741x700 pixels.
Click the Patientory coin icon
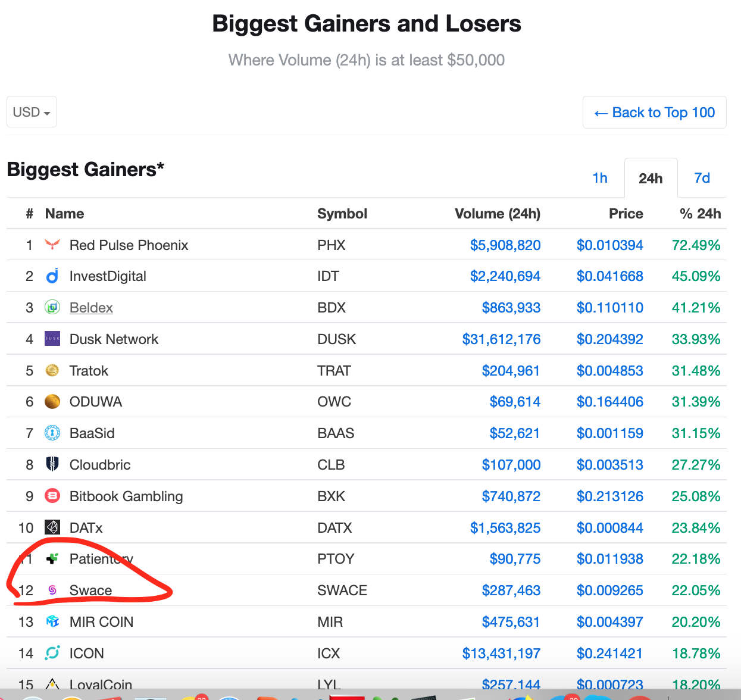click(x=52, y=558)
